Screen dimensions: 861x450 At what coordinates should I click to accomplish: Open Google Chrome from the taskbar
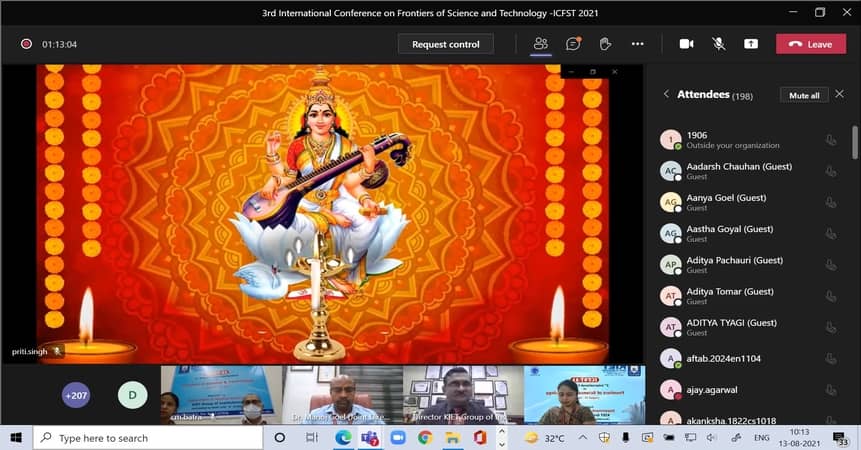tap(425, 438)
